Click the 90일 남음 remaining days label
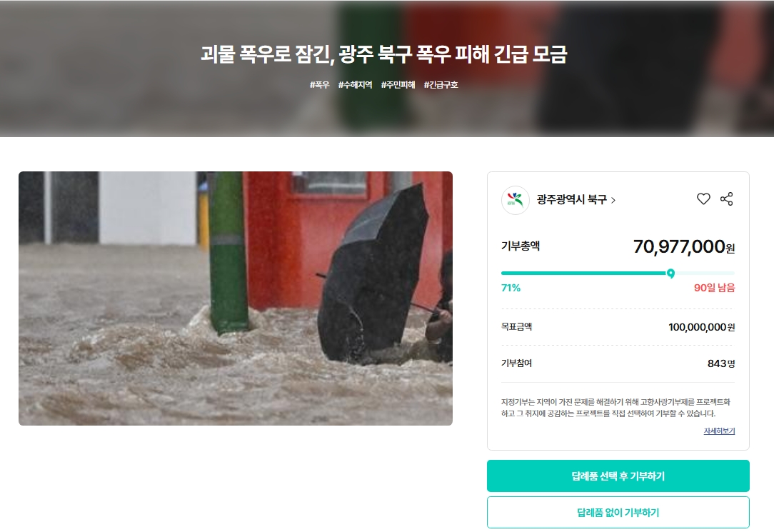 [x=714, y=288]
